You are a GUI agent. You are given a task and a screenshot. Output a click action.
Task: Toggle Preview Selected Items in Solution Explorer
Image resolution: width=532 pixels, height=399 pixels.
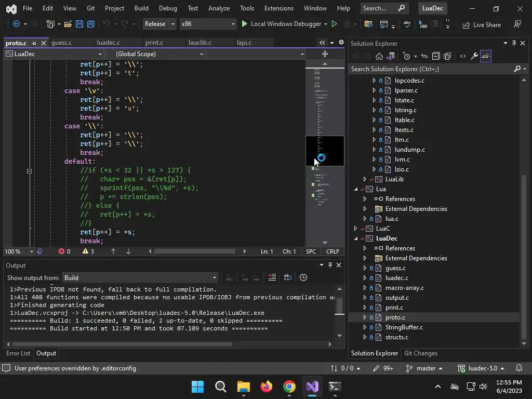(x=486, y=56)
